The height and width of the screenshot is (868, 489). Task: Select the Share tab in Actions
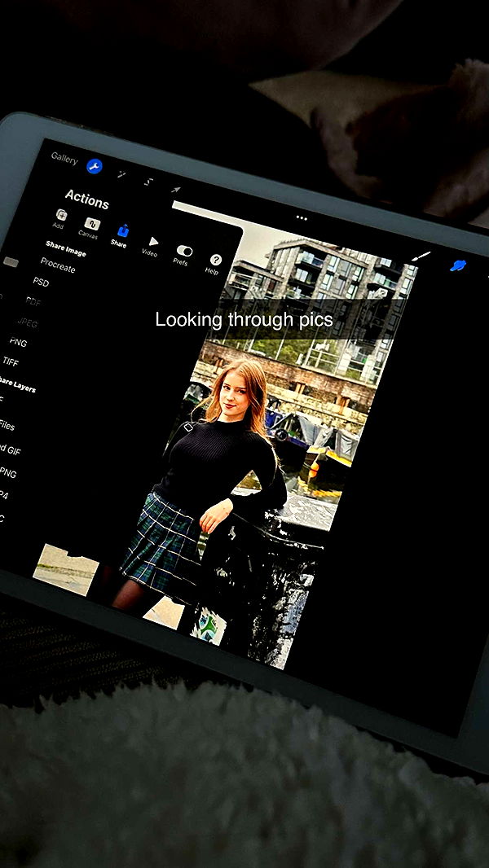click(x=121, y=235)
